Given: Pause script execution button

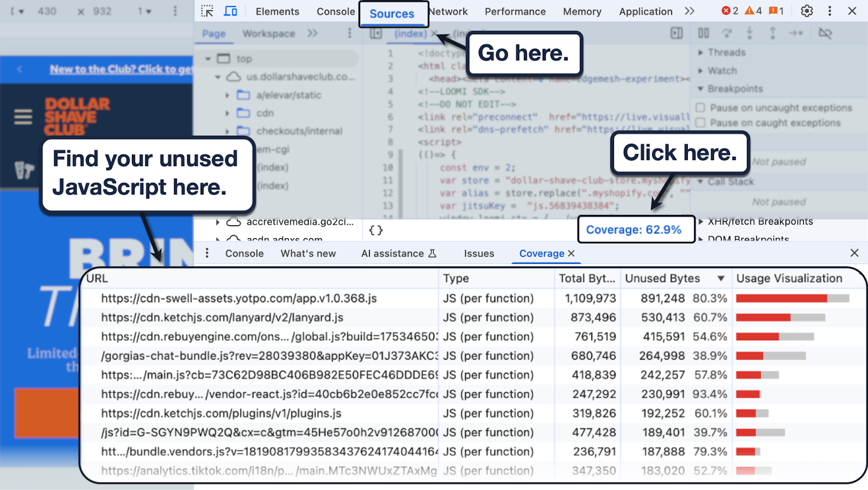Looking at the screenshot, I should pos(704,34).
